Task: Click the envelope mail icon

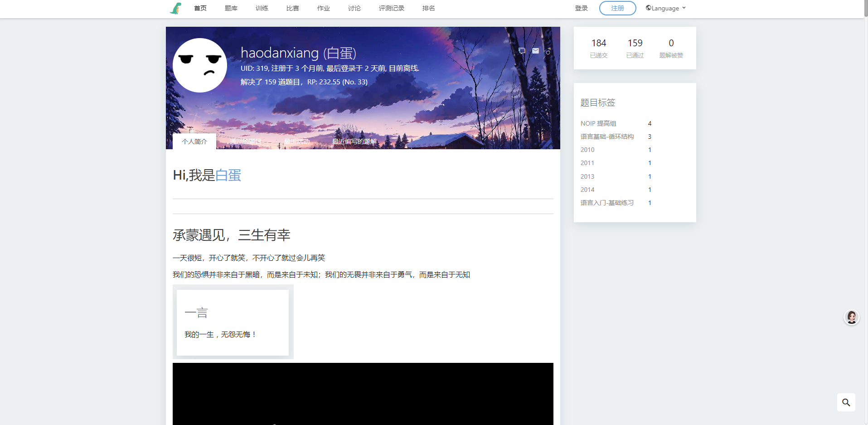Action: (535, 51)
